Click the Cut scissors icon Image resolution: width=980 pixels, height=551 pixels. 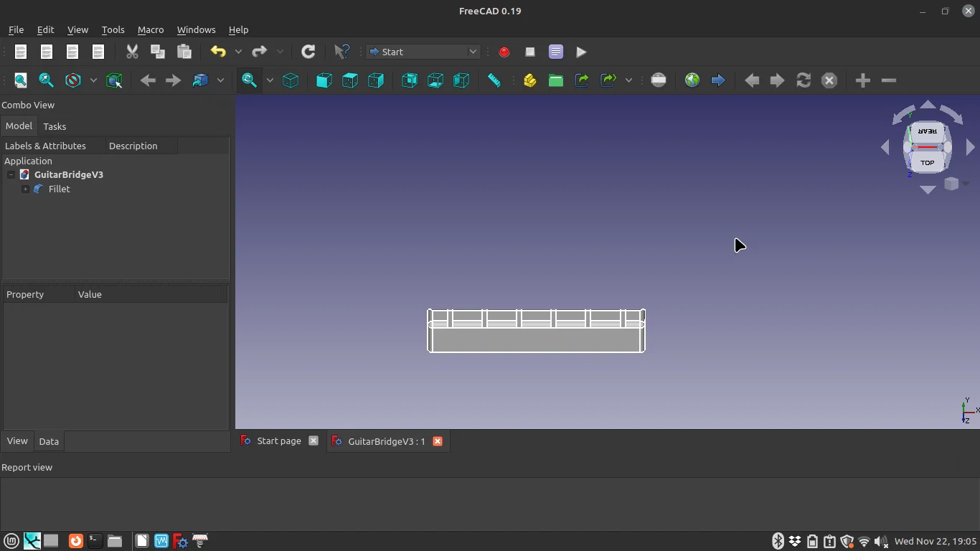pyautogui.click(x=132, y=52)
